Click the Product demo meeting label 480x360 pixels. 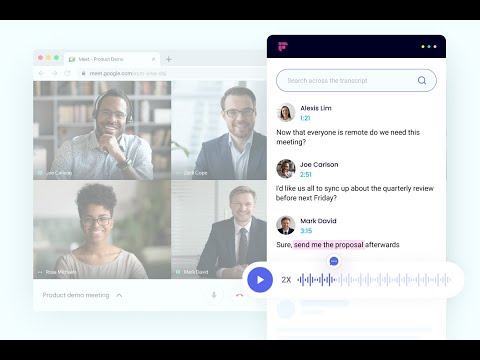[76, 295]
